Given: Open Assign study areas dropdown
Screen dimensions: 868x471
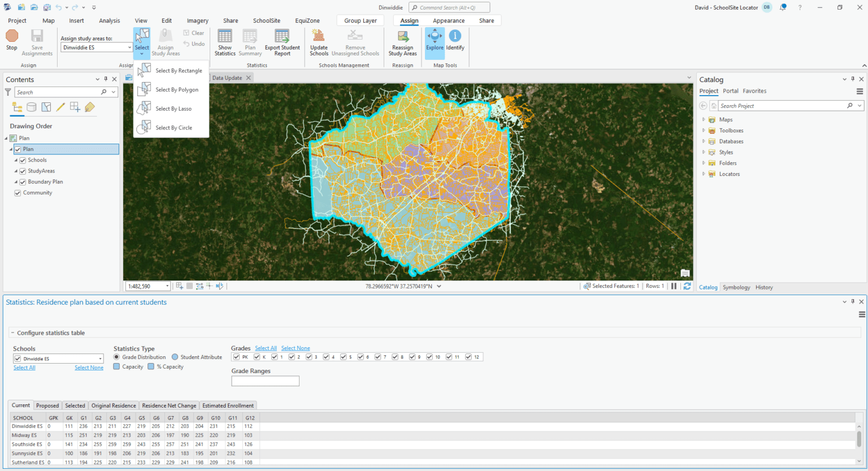Looking at the screenshot, I should pyautogui.click(x=129, y=48).
